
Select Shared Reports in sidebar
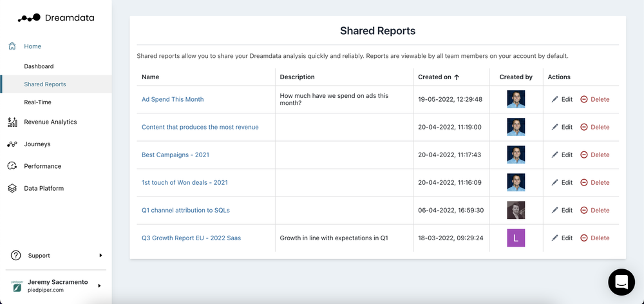[x=56, y=84]
